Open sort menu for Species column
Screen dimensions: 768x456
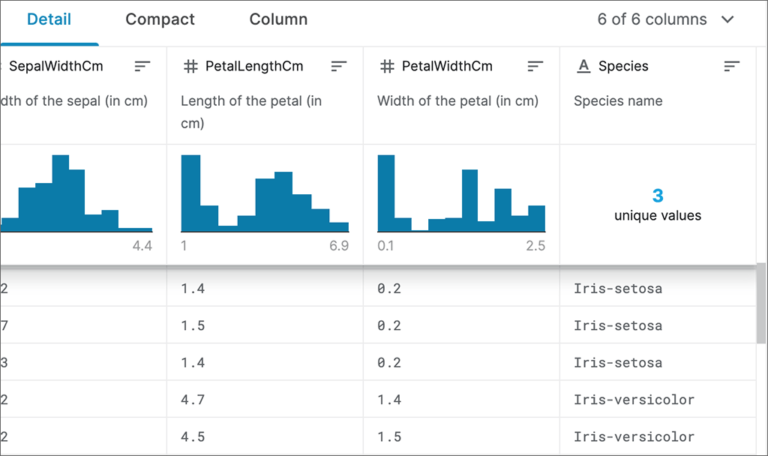732,66
